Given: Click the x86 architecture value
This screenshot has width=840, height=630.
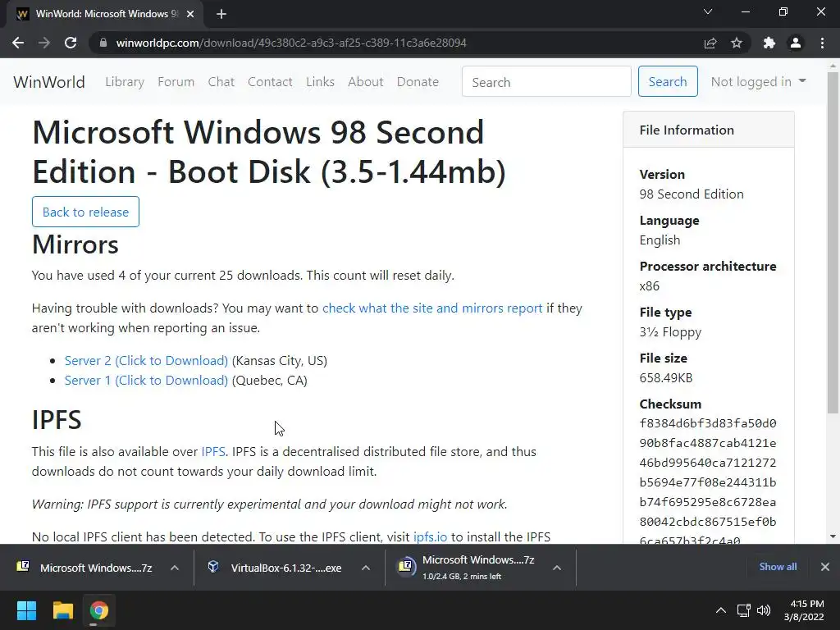Looking at the screenshot, I should click(650, 286).
